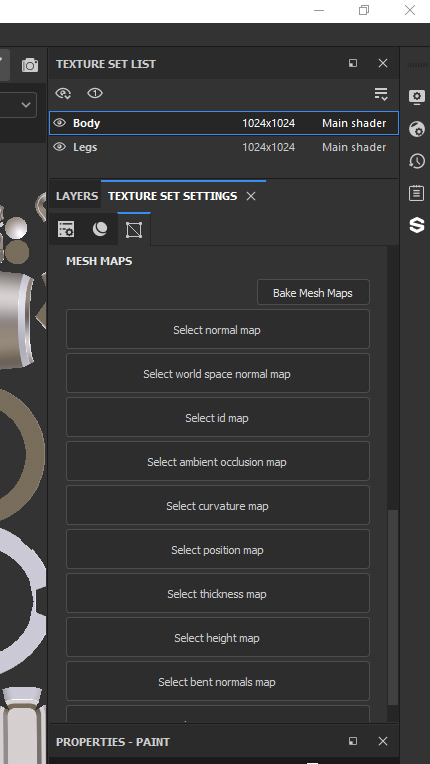Image resolution: width=430 pixels, height=764 pixels.
Task: Click the camera screenshot icon
Action: click(30, 65)
